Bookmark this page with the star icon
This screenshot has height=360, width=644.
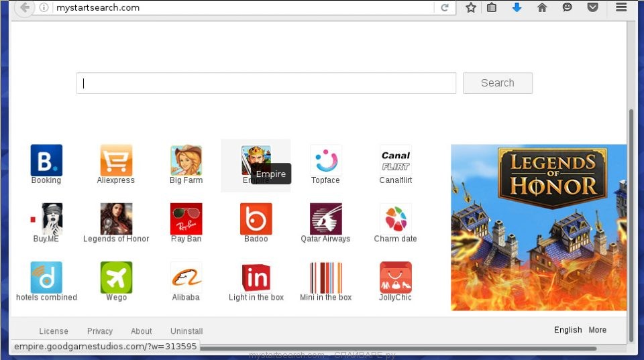[x=471, y=8]
